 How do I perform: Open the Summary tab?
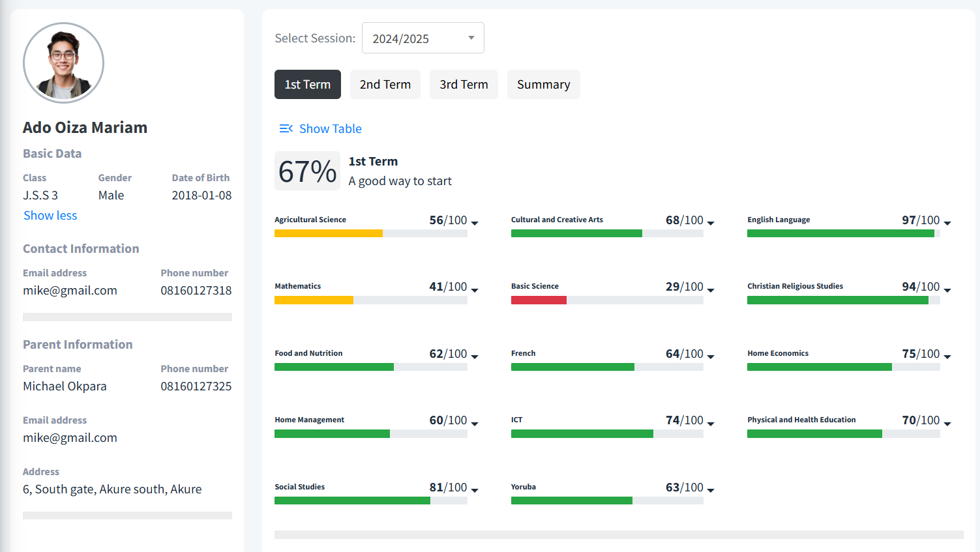(544, 84)
